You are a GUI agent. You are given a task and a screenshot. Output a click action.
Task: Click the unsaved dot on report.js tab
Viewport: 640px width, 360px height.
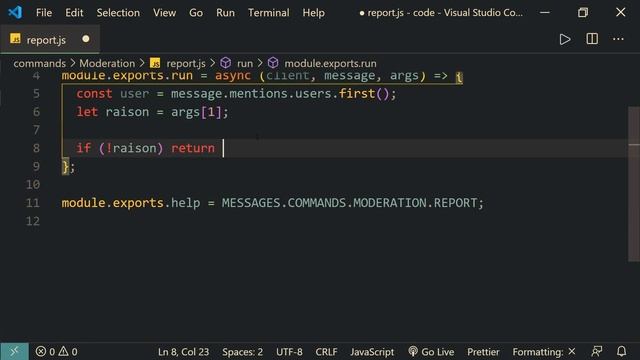(86, 39)
